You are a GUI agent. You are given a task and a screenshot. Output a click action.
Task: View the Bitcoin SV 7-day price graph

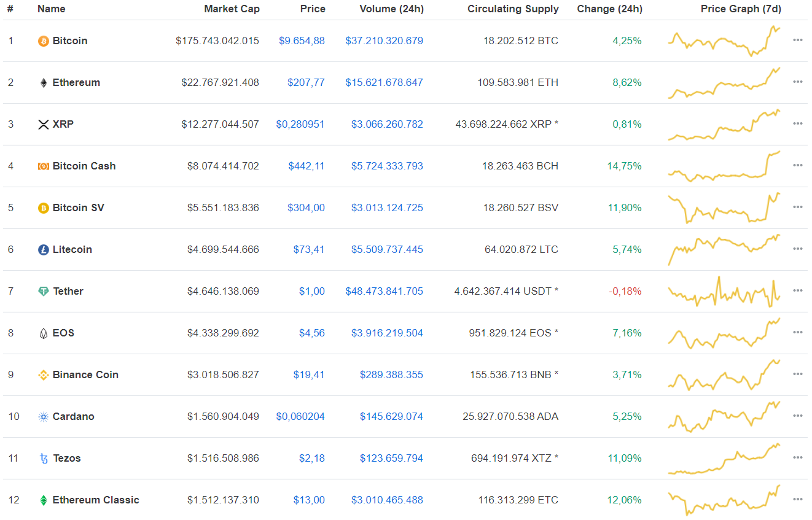click(724, 208)
